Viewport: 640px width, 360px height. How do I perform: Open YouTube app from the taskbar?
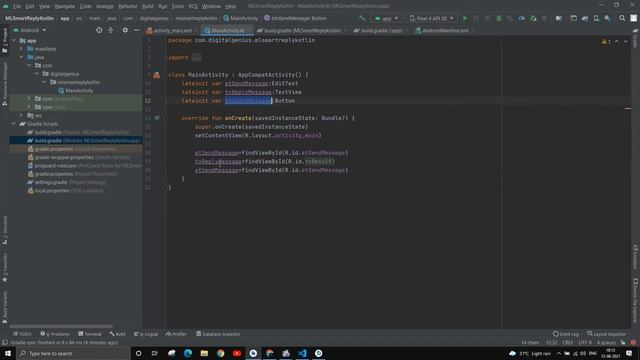click(x=237, y=353)
